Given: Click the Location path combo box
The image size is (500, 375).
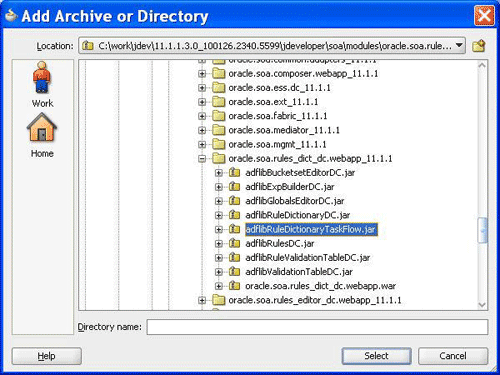Looking at the screenshot, I should [x=272, y=45].
